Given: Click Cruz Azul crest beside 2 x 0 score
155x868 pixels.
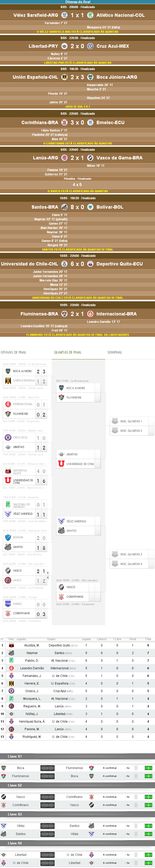Looking at the screenshot, I should 90,46.
